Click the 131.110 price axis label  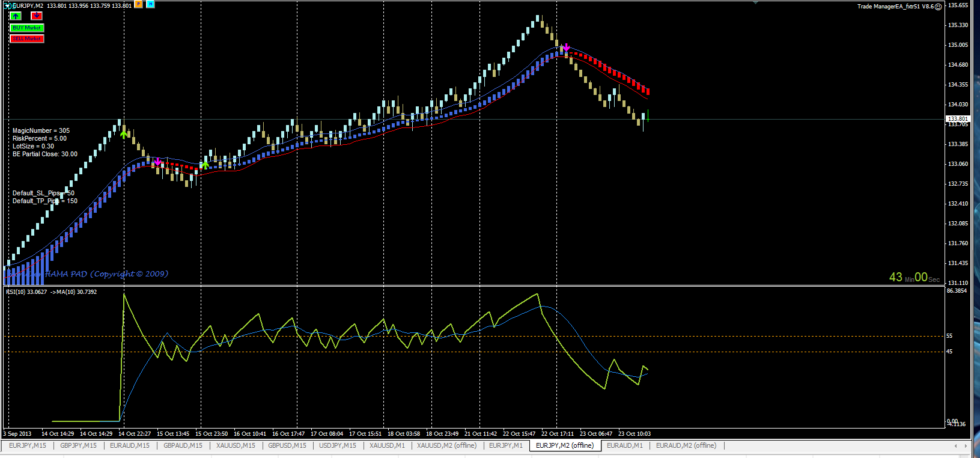point(958,282)
